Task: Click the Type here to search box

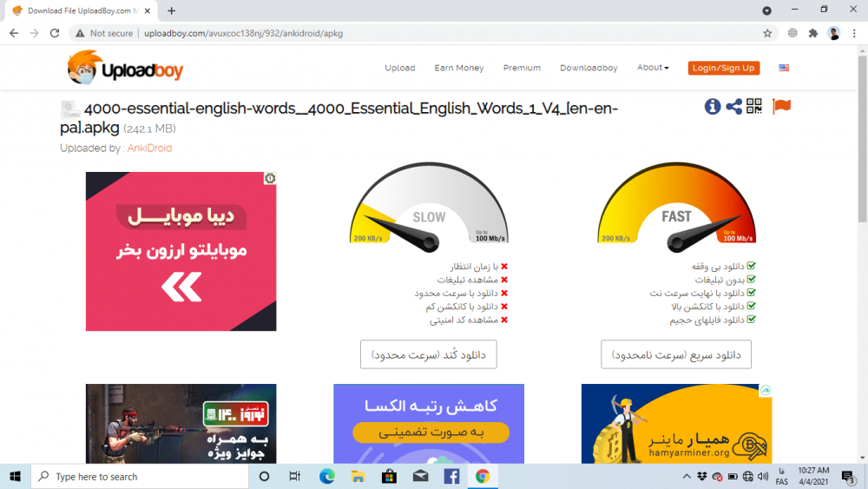Action: (x=140, y=476)
